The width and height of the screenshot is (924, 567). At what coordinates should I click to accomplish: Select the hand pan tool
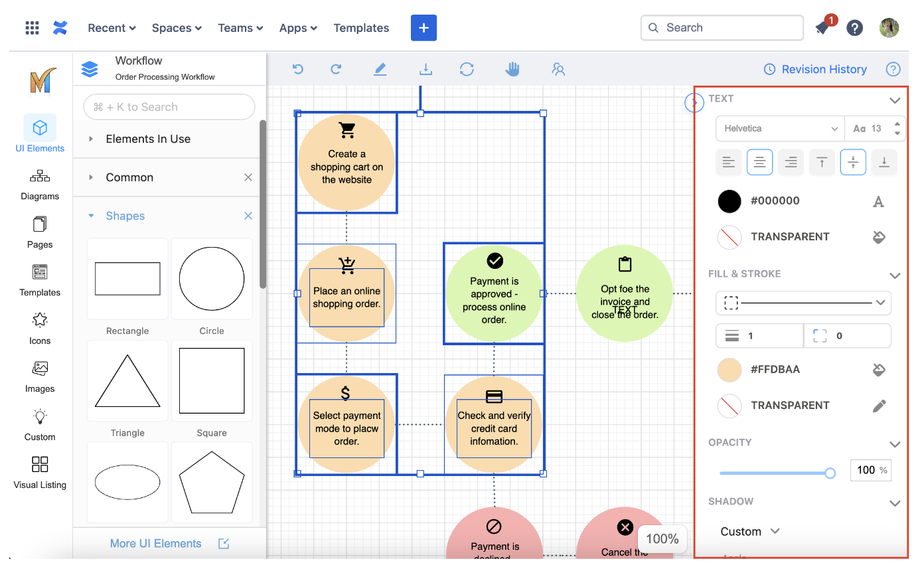point(512,69)
